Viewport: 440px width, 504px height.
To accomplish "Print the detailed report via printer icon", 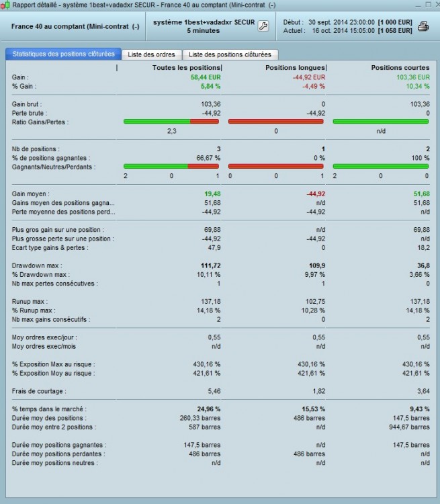I will [423, 26].
